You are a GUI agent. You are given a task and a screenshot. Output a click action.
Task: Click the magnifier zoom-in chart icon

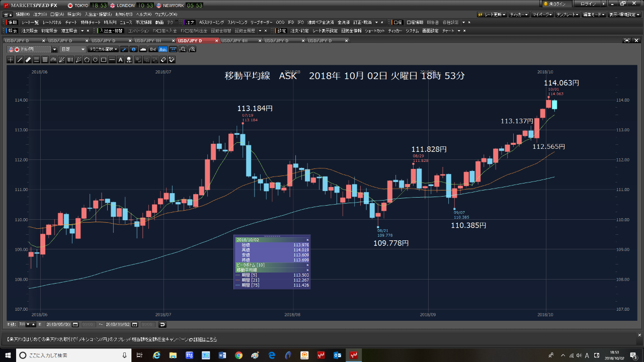tap(192, 49)
